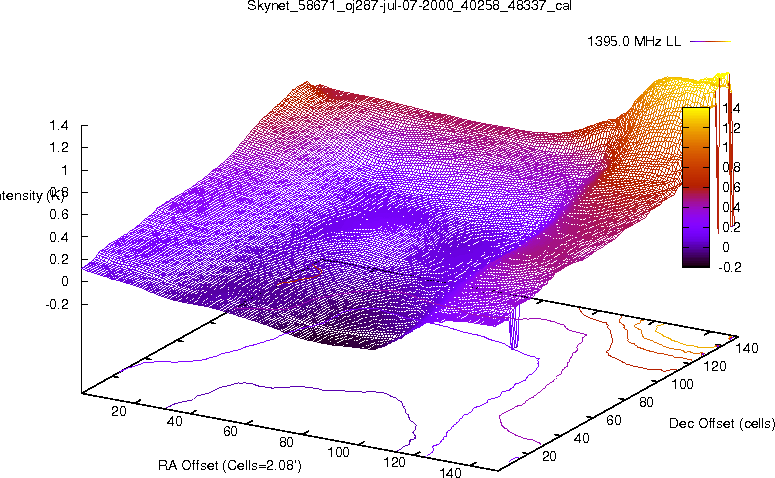
Task: Select the plot title Skynet_58671_oj287-jul-07-2000_40258_48337_cal
Action: point(409,6)
